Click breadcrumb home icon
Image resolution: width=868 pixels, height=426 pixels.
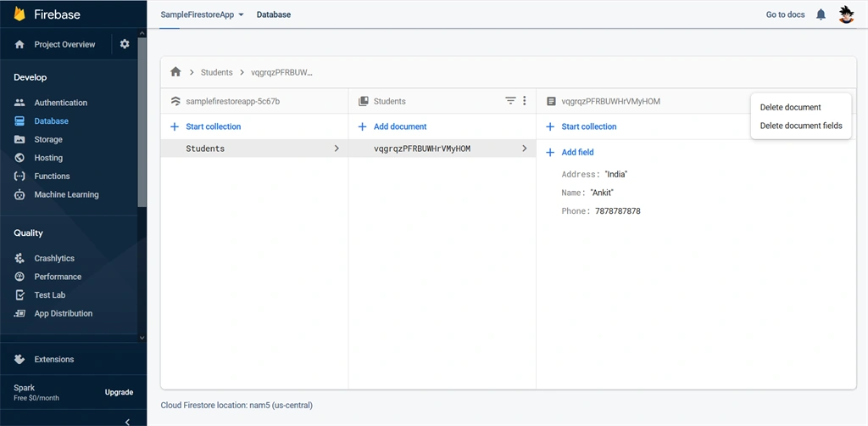point(176,72)
